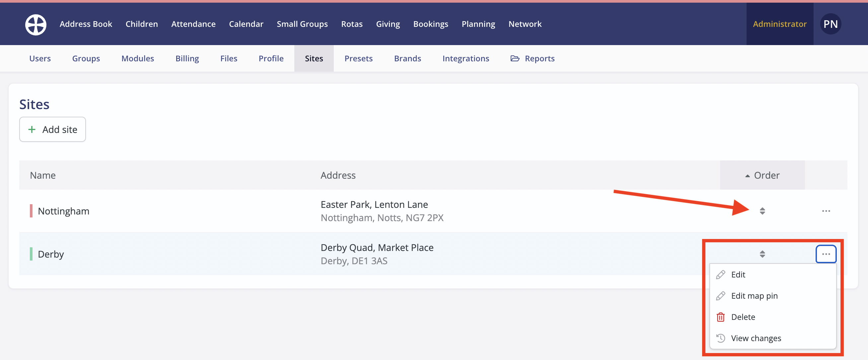Click the green Derby color bar

31,254
